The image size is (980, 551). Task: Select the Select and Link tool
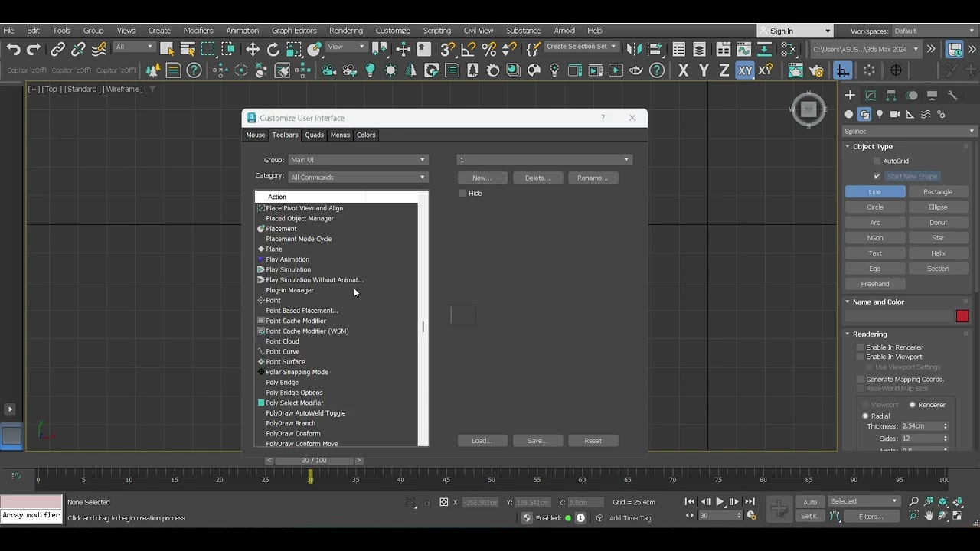57,49
